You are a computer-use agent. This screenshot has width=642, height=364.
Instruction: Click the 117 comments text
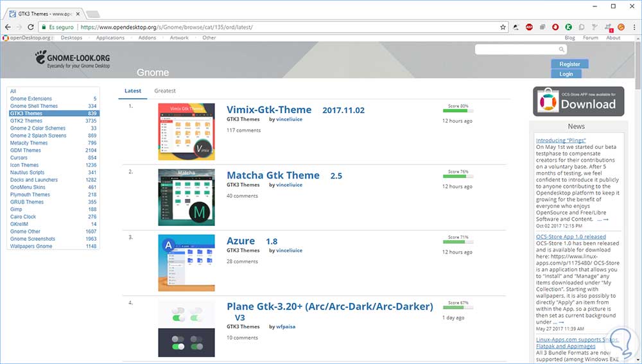click(243, 130)
